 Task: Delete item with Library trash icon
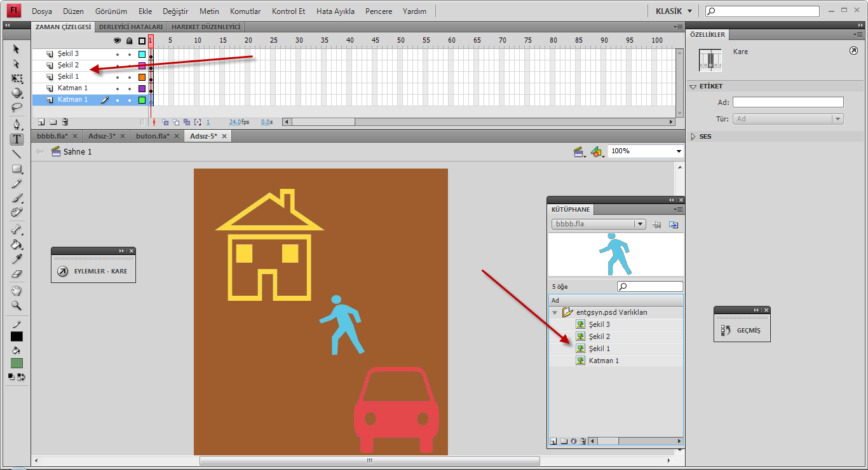click(x=583, y=441)
